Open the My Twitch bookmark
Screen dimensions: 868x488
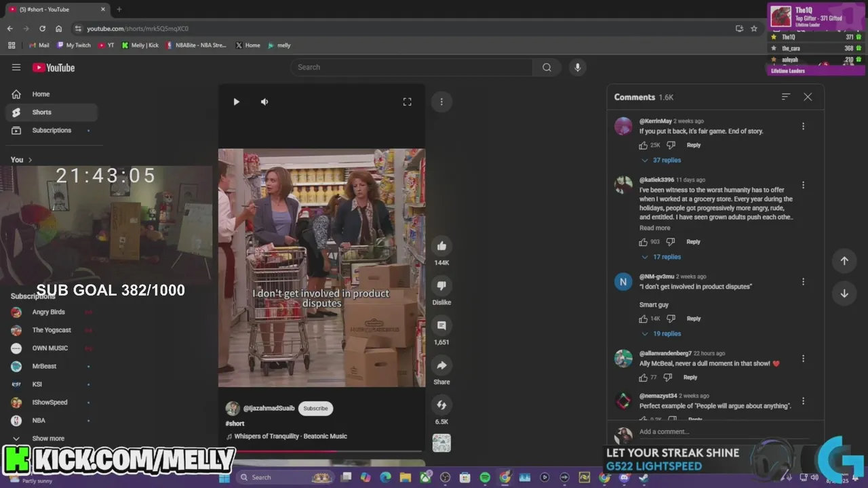coord(73,45)
